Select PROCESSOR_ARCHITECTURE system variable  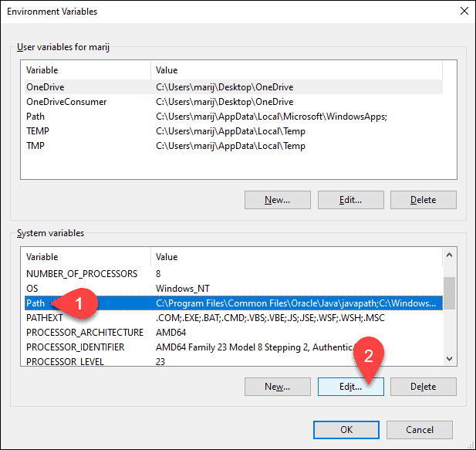[85, 333]
